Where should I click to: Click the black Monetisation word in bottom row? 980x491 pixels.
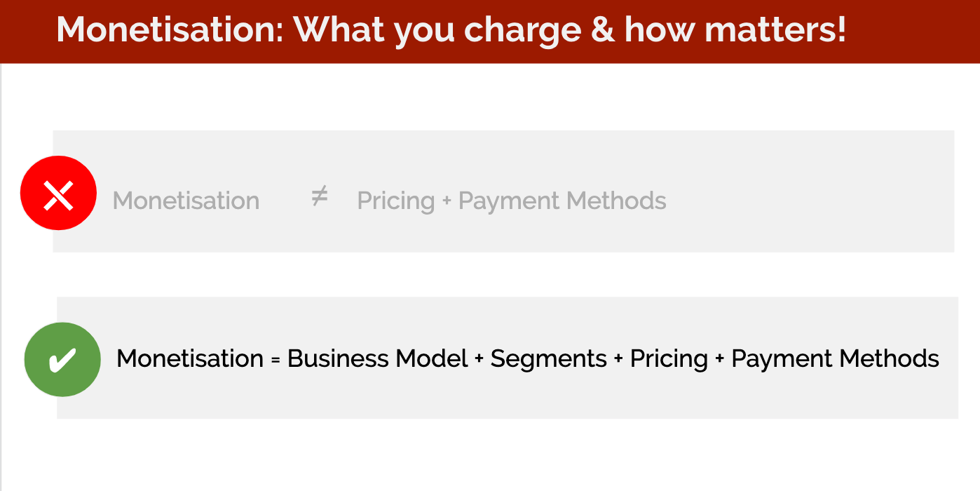point(189,358)
